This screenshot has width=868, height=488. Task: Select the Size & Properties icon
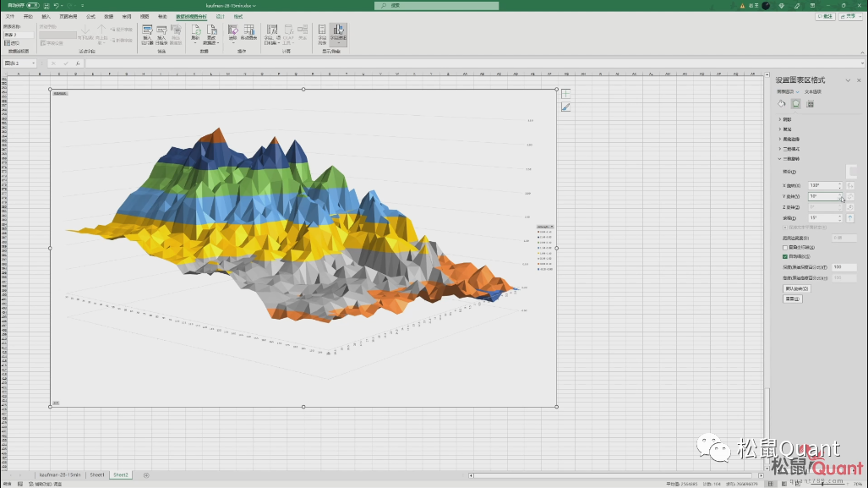(811, 103)
